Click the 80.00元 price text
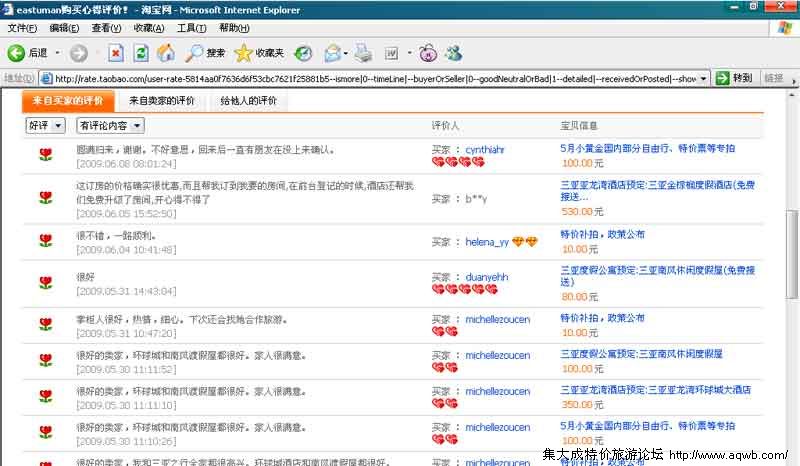800x466 pixels. tap(580, 297)
